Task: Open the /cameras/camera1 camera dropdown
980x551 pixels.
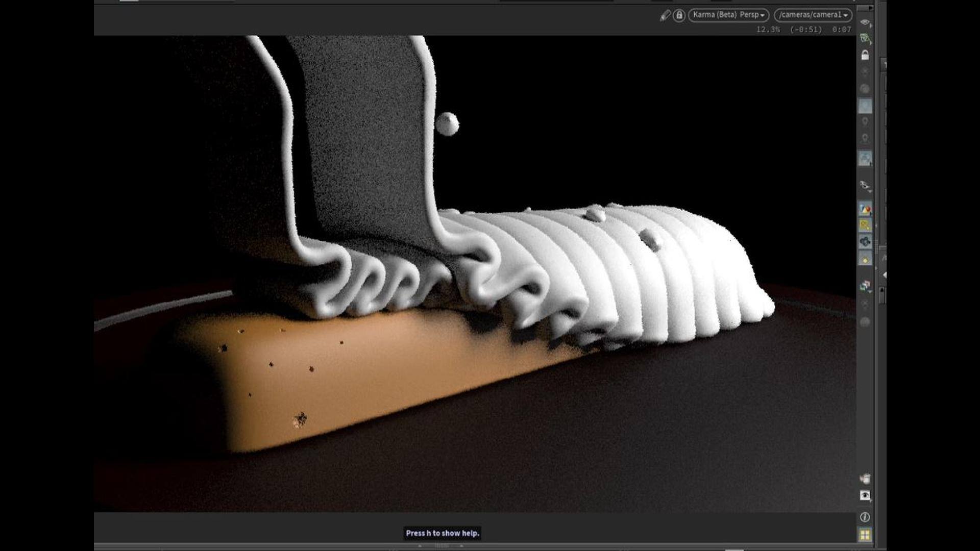Action: [x=813, y=15]
